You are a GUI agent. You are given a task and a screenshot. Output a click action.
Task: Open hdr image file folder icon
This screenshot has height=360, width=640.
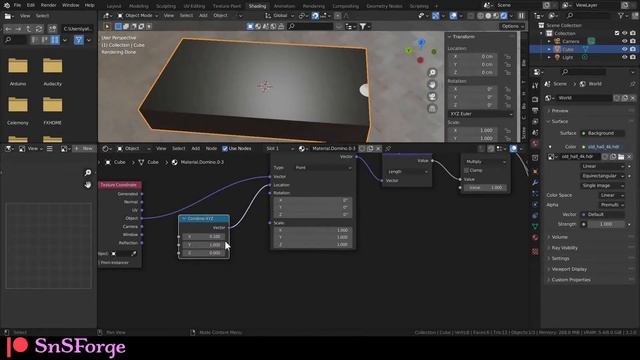[x=621, y=157]
